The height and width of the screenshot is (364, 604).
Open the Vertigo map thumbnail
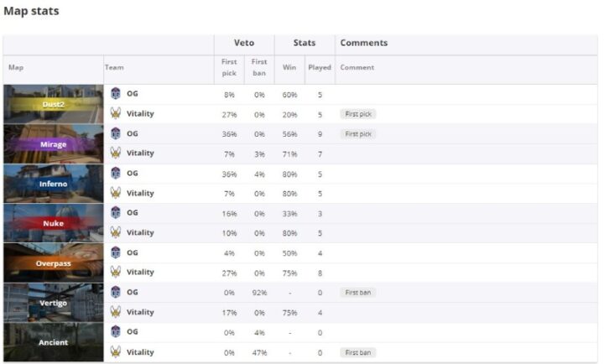point(53,302)
